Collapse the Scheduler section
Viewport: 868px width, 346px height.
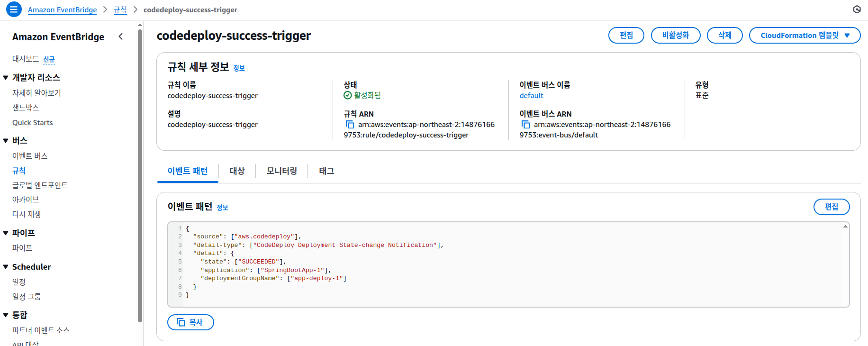click(x=6, y=267)
